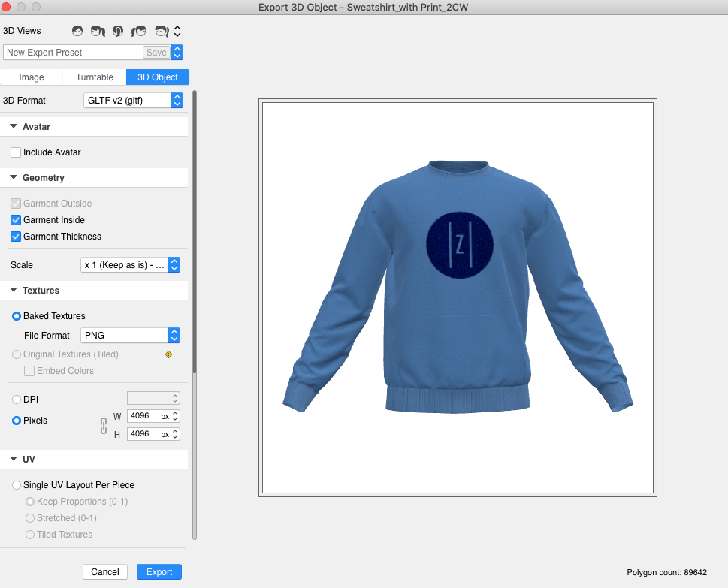Uncheck Garment Thickness

pos(16,237)
